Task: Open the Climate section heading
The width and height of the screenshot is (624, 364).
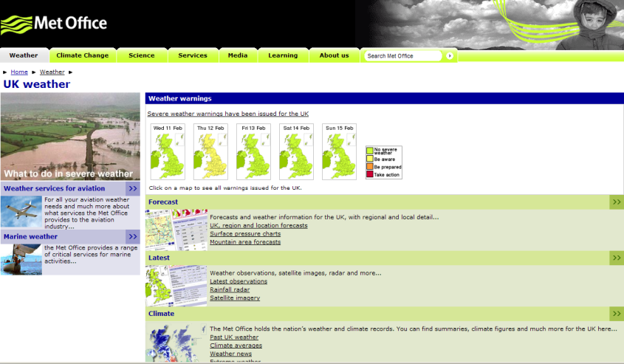Action: point(161,314)
